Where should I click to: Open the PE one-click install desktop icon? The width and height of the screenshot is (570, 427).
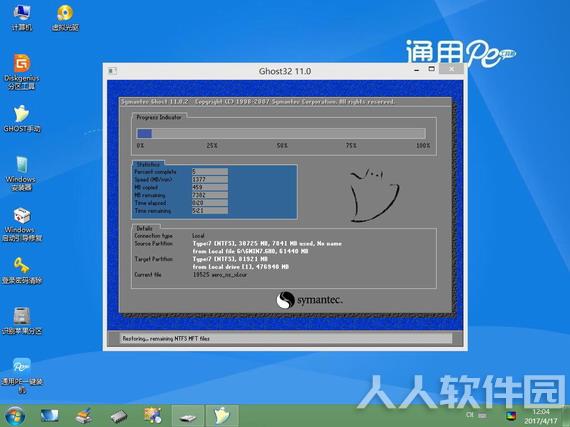coord(22,376)
